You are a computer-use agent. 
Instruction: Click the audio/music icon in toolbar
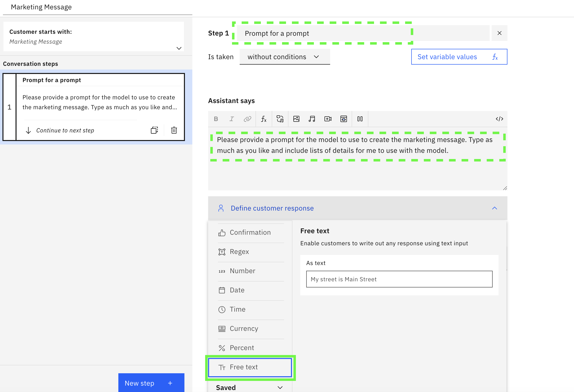tap(312, 119)
